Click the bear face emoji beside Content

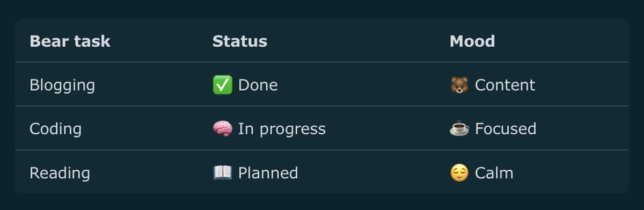point(459,85)
